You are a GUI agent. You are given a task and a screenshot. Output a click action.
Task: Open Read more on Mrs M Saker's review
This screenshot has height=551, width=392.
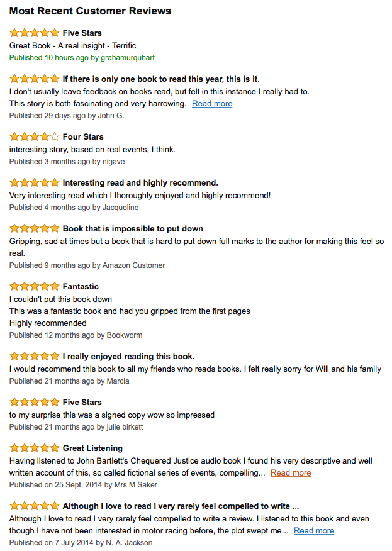click(x=291, y=473)
